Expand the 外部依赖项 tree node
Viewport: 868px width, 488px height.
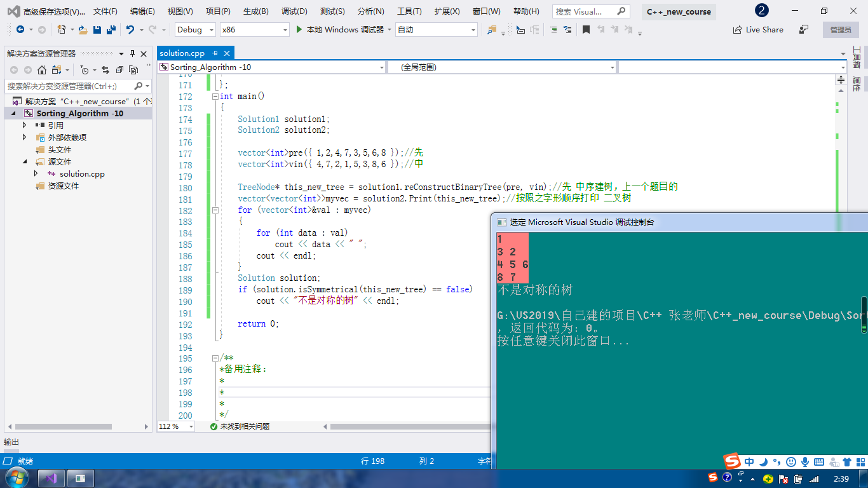(25, 137)
